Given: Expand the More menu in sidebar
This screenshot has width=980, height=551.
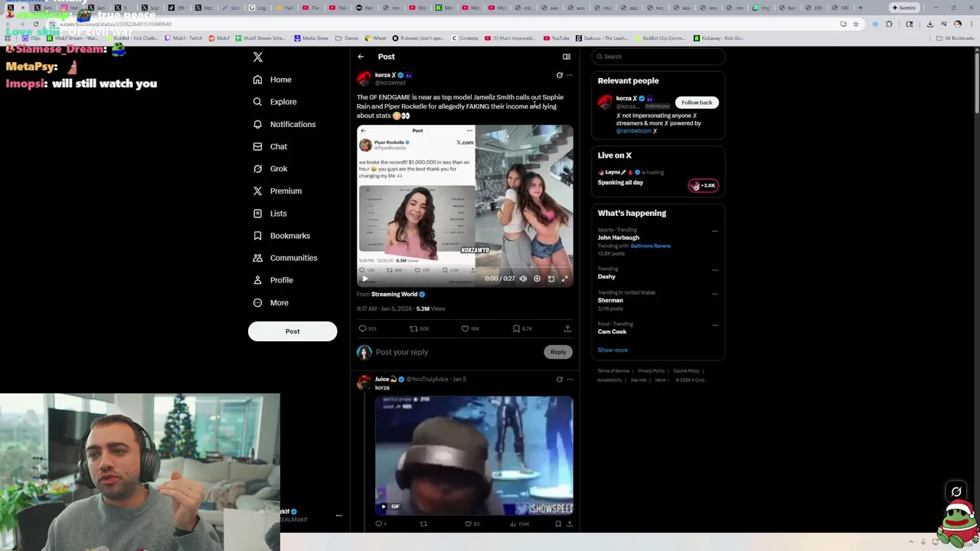Looking at the screenshot, I should click(x=270, y=302).
